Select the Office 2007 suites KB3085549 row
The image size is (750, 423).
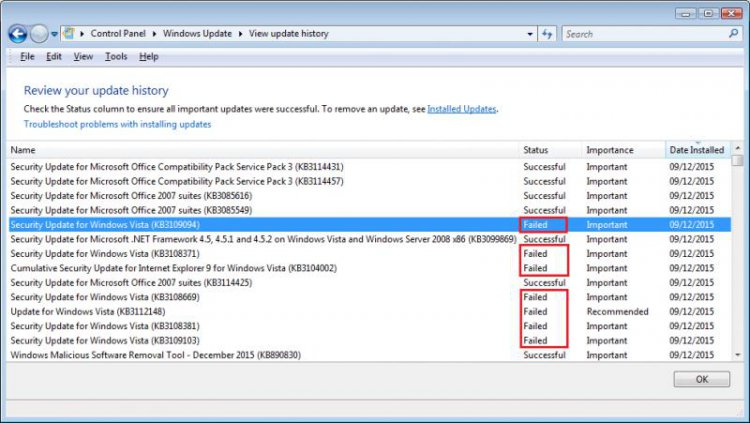[x=370, y=210]
